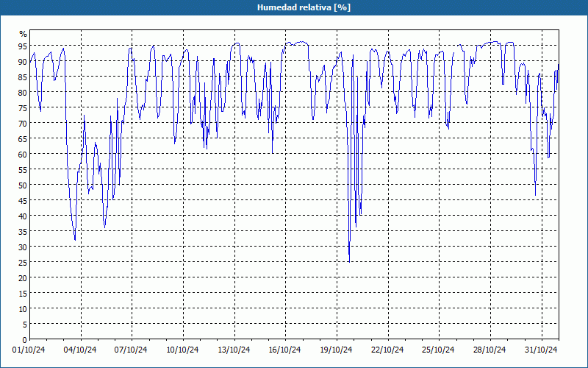Select the 40 value on the Y axis
The height and width of the screenshot is (368, 588).
23,216
